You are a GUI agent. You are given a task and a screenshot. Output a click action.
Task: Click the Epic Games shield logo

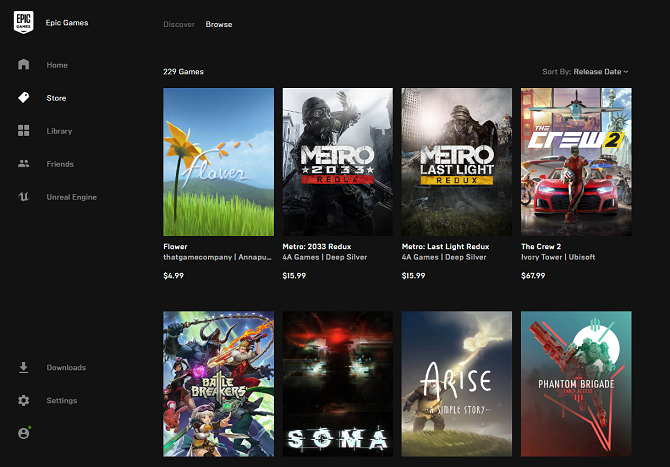point(24,22)
